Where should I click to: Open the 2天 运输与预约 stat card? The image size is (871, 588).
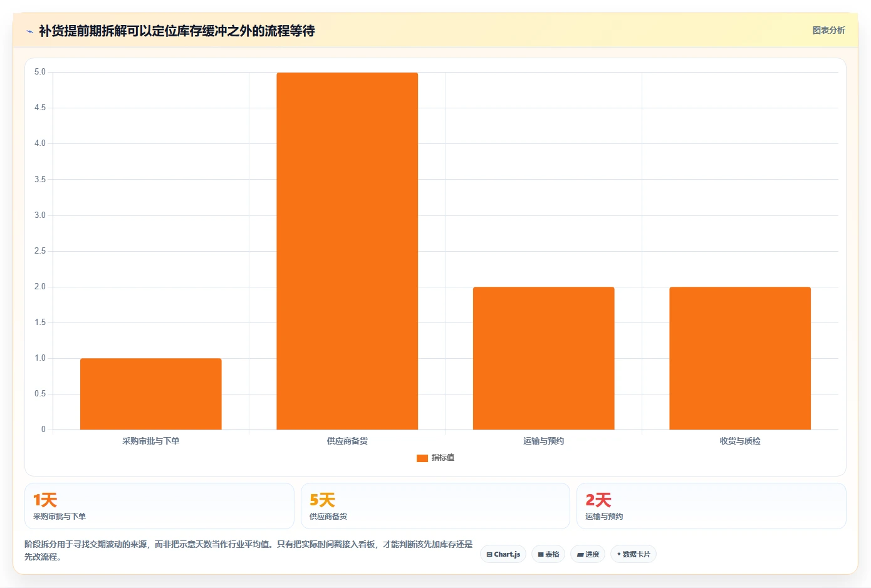(711, 506)
